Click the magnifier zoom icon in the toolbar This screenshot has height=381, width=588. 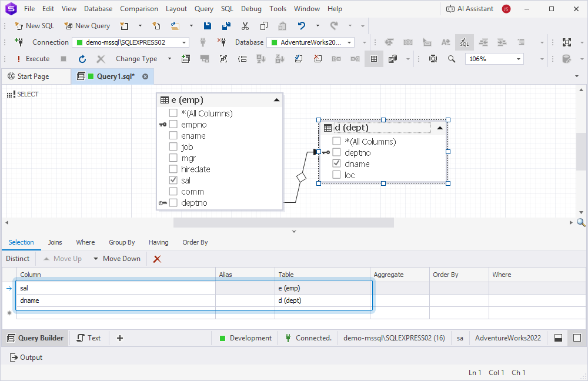pos(452,59)
